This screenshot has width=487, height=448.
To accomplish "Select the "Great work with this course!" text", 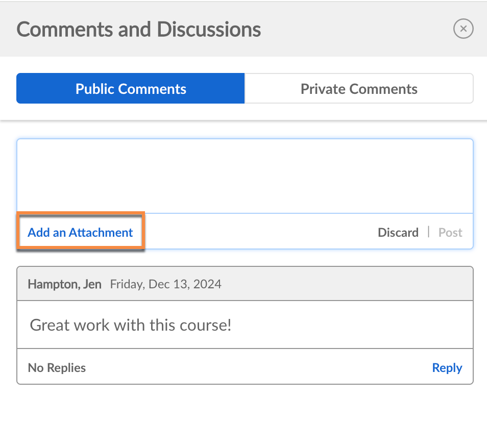I will point(131,325).
